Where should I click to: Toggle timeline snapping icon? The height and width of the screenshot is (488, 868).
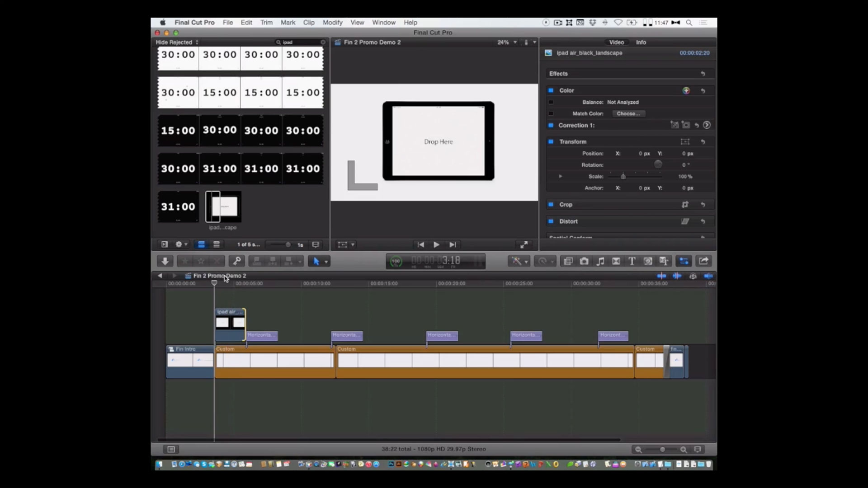click(708, 276)
